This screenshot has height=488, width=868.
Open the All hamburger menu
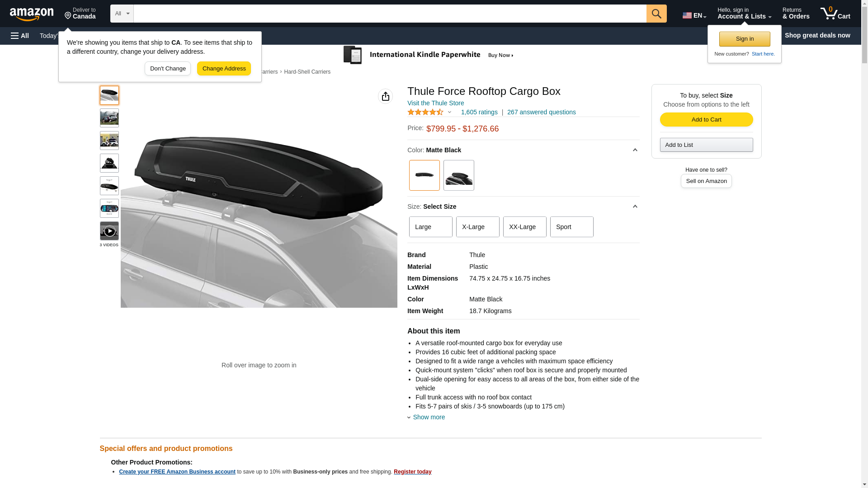[20, 36]
